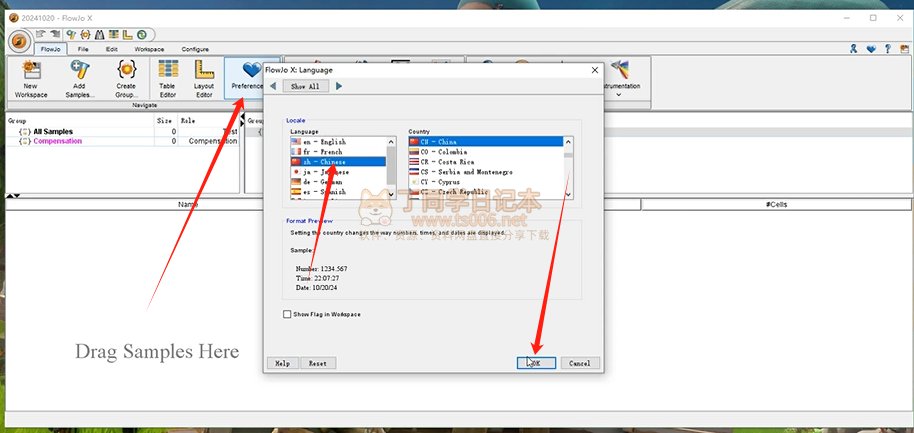Open the Layout Editor
This screenshot has width=914, height=433.
204,79
